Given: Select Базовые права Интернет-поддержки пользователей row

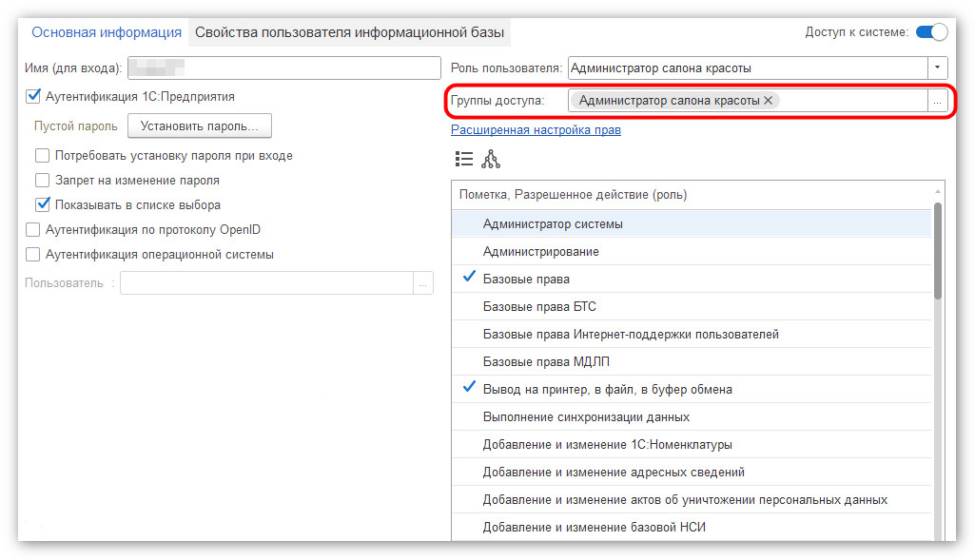Looking at the screenshot, I should click(x=692, y=335).
